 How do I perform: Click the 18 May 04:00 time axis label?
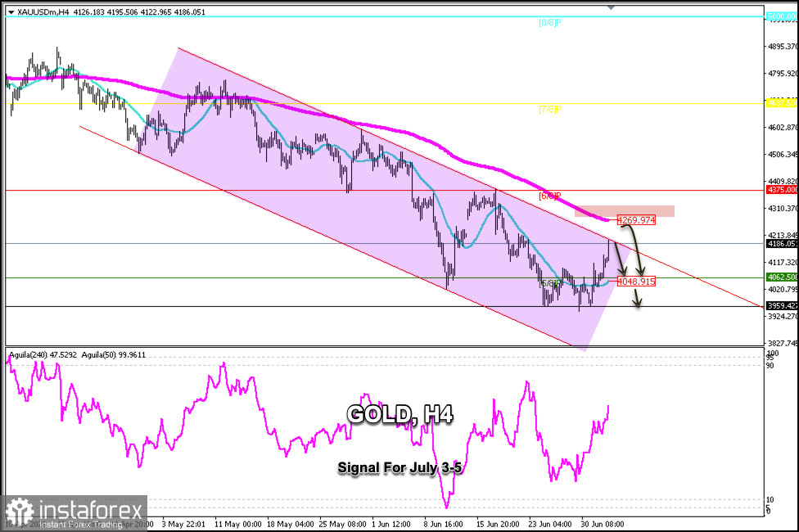[290, 524]
